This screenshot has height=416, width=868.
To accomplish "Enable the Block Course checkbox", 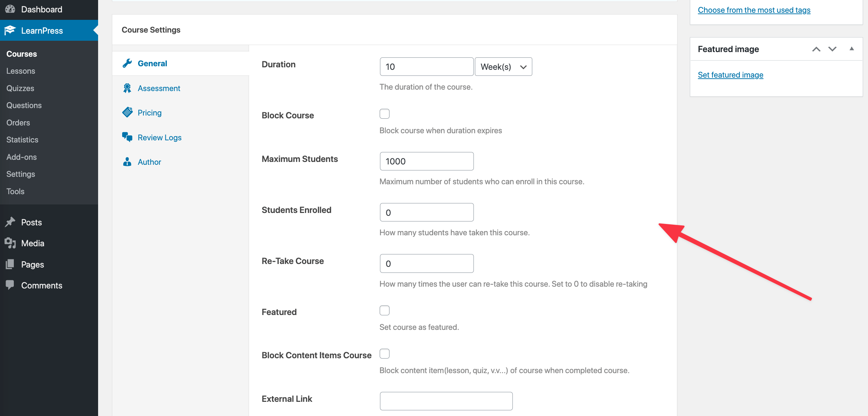I will 385,114.
